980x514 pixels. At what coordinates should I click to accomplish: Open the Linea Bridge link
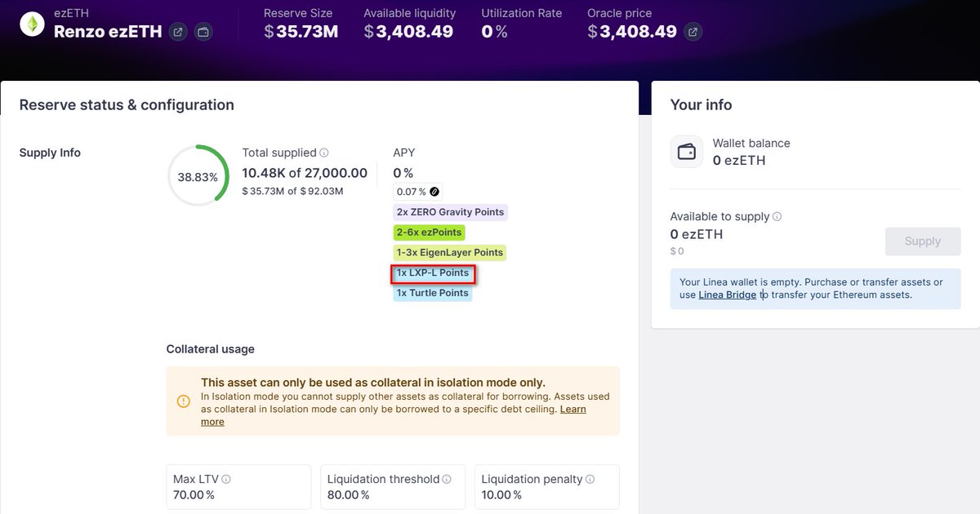(x=728, y=295)
